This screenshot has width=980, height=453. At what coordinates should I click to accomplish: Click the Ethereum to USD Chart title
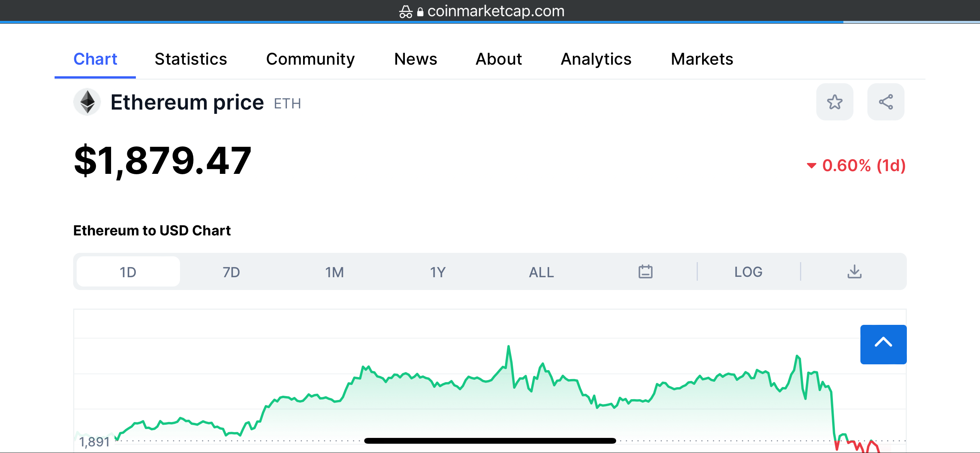point(152,230)
